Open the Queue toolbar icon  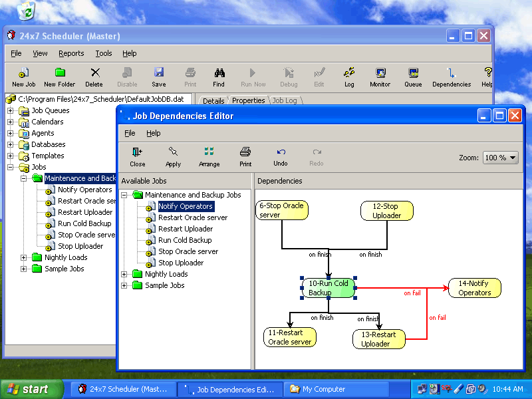[x=413, y=72]
